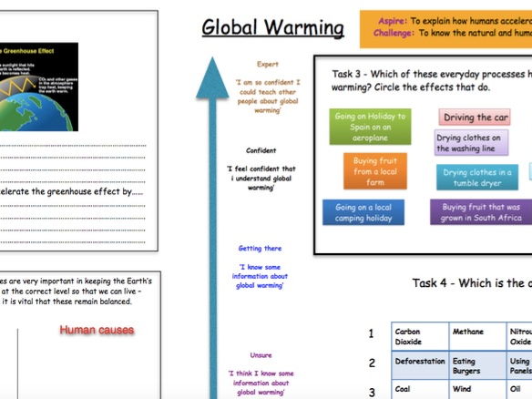This screenshot has width=532, height=399.
Task: Click the Task 3 instruction text
Action: coord(432,81)
